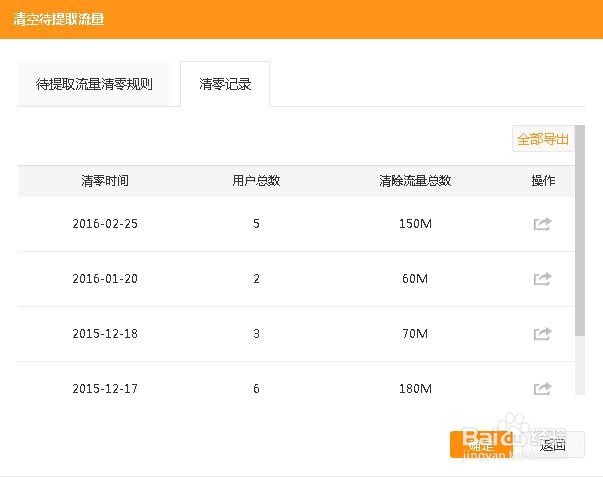The image size is (603, 477).
Task: Select the date 2016-02-25
Action: 105,223
